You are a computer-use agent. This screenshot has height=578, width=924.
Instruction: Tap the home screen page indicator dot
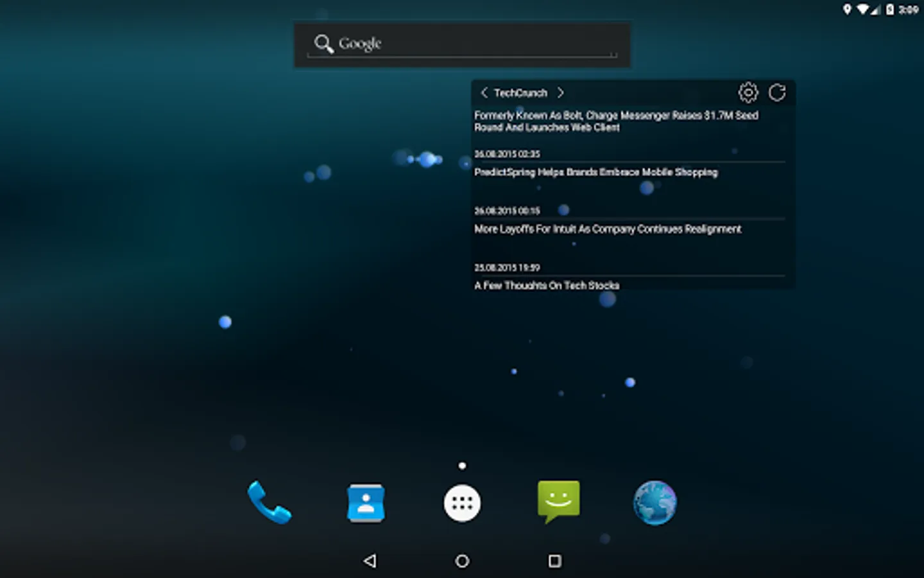[462, 466]
